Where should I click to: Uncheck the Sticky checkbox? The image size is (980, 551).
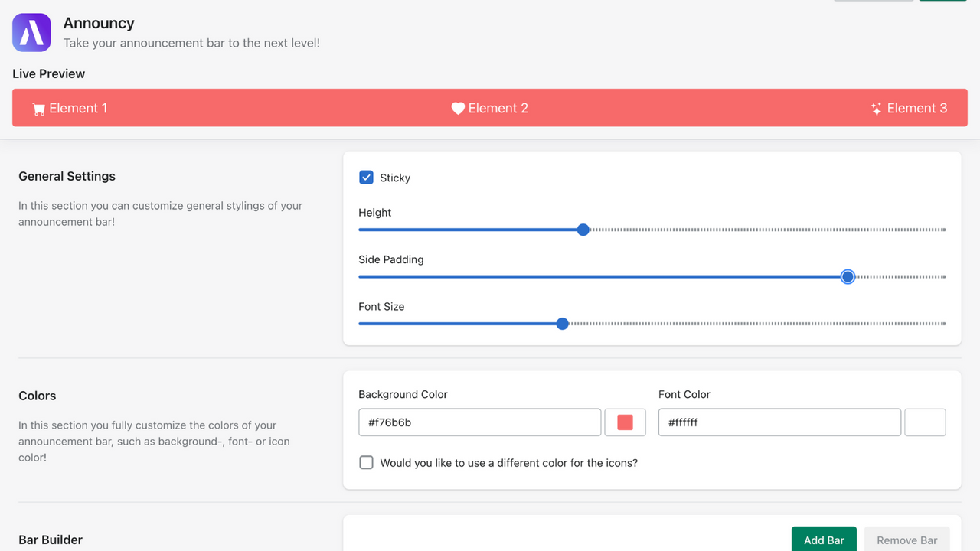click(366, 178)
